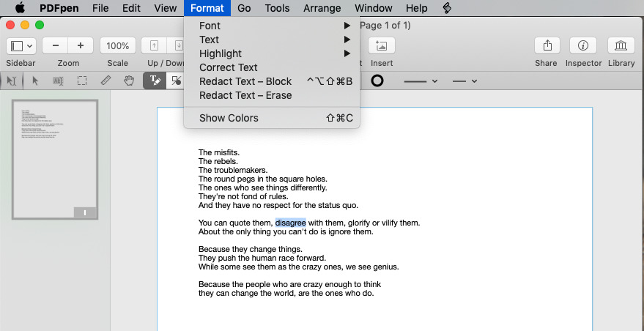644x331 pixels.
Task: Zoom in with the plus button
Action: (x=81, y=45)
